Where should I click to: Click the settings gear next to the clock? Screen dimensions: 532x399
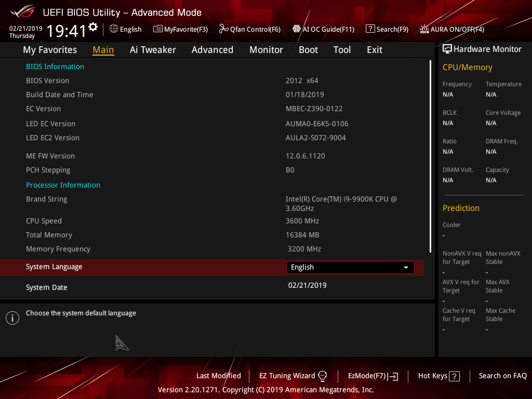[x=93, y=27]
